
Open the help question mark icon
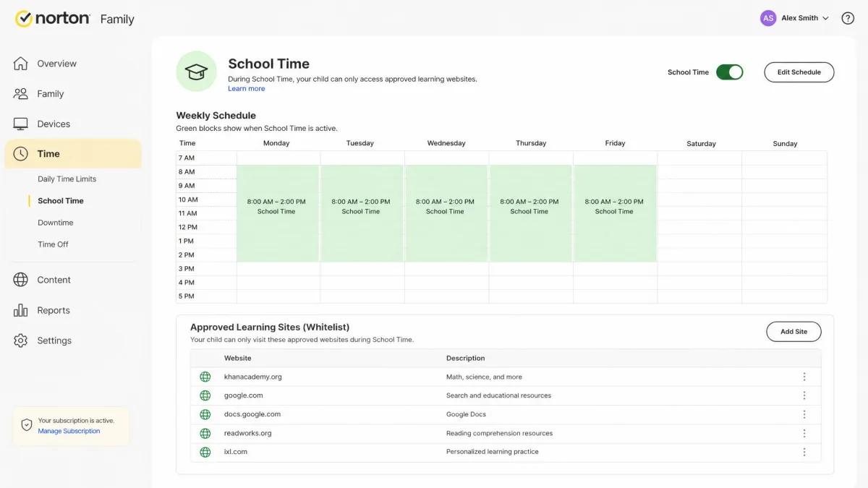point(848,18)
